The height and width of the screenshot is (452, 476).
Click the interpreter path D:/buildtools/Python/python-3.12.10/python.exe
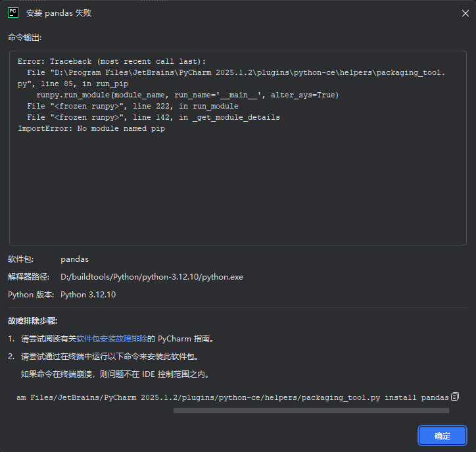[x=152, y=277]
